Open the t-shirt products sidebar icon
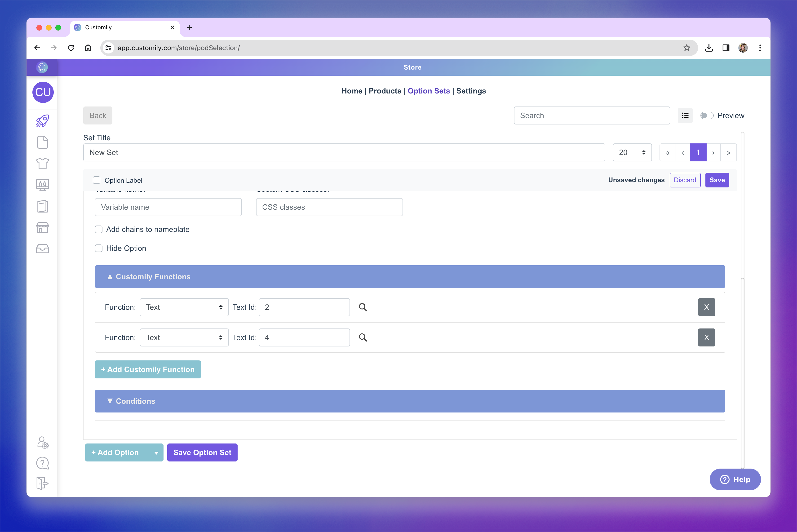 tap(42, 164)
